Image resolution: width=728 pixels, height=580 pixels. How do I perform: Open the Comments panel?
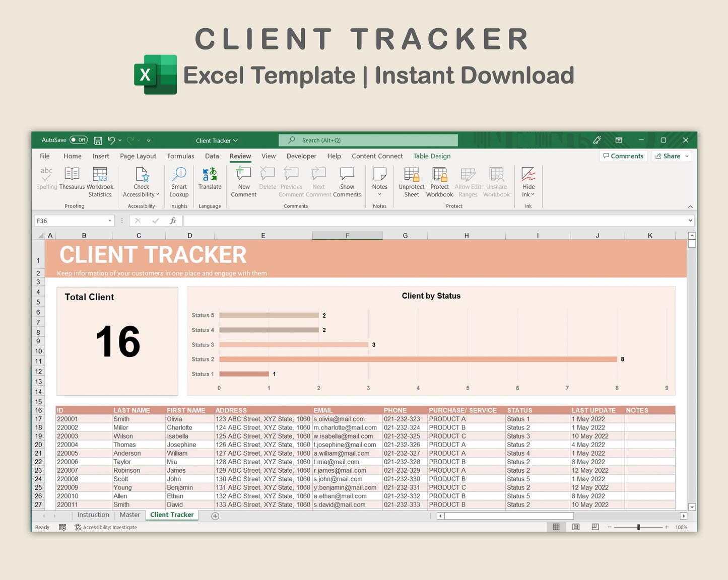pos(623,156)
